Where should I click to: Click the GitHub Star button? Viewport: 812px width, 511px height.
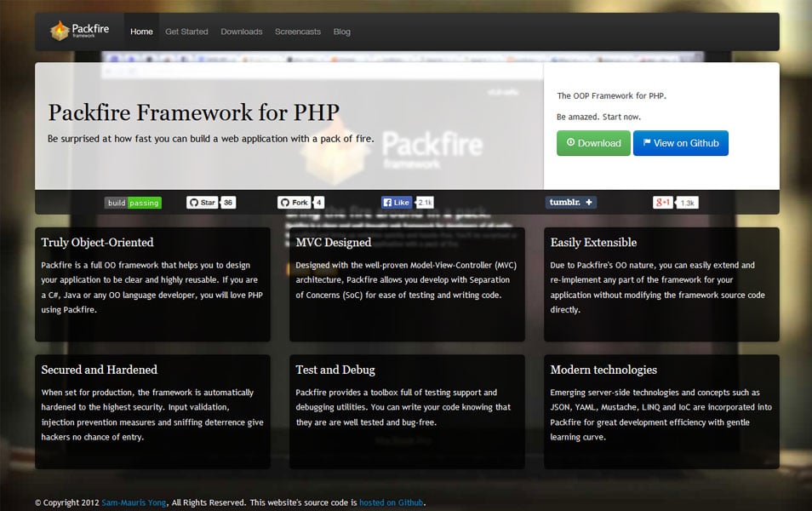[202, 202]
